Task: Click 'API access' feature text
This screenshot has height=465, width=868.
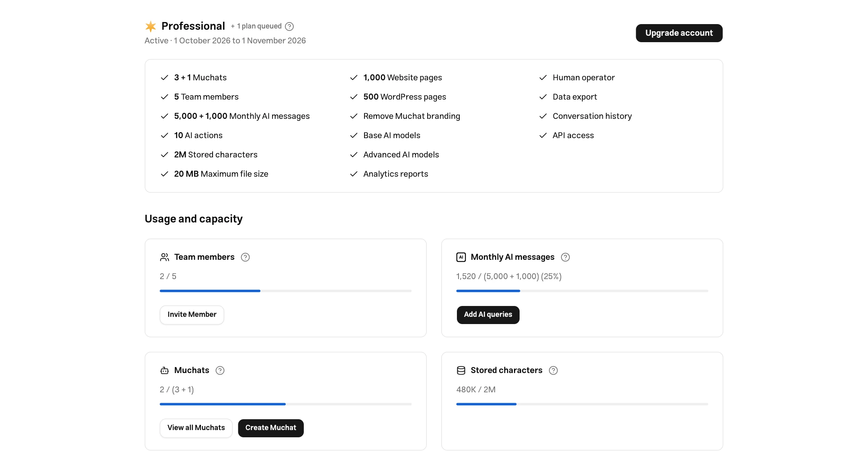Action: pyautogui.click(x=573, y=136)
